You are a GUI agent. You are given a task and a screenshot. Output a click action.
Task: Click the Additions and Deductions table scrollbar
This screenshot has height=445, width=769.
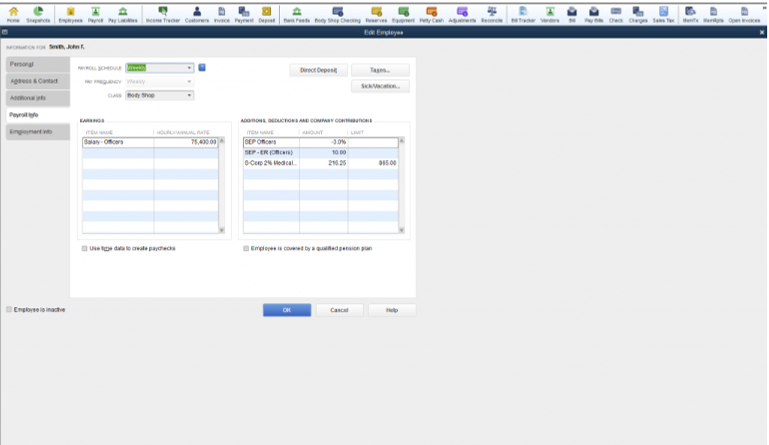[x=402, y=185]
